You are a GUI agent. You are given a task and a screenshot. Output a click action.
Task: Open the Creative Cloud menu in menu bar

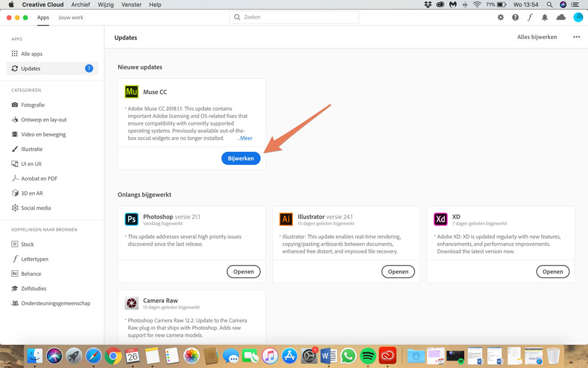(x=43, y=5)
